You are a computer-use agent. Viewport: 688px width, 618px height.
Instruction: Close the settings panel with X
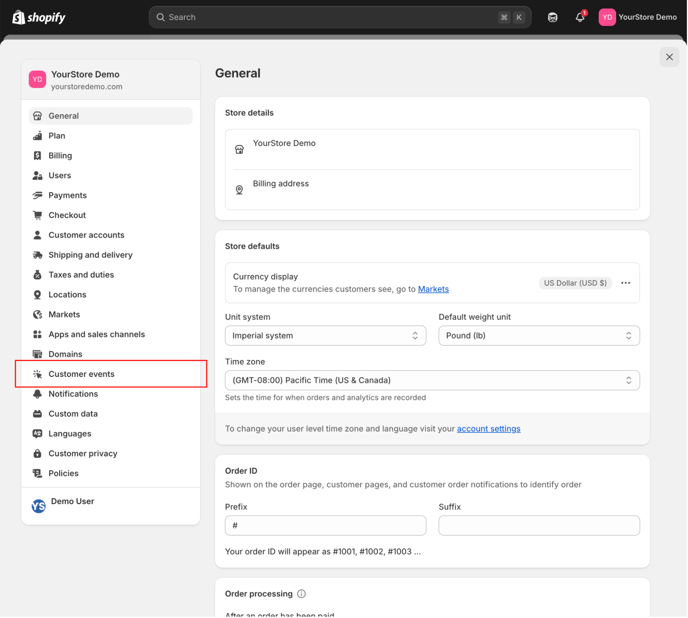point(669,57)
